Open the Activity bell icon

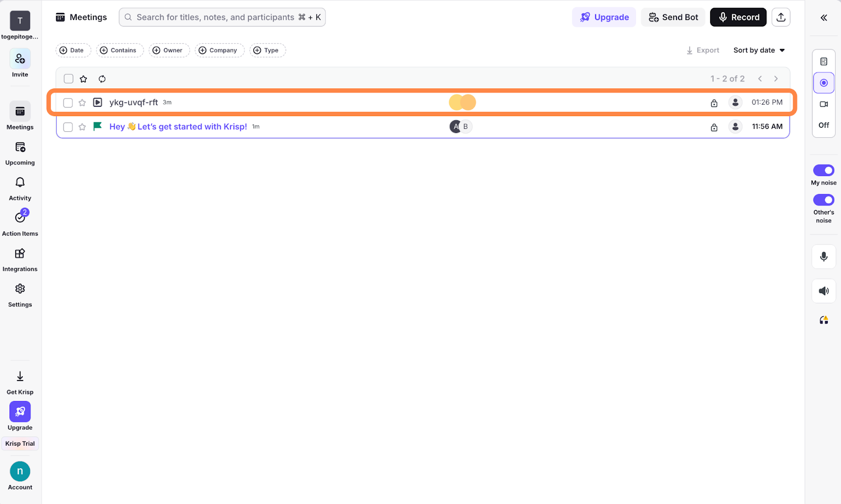tap(20, 182)
